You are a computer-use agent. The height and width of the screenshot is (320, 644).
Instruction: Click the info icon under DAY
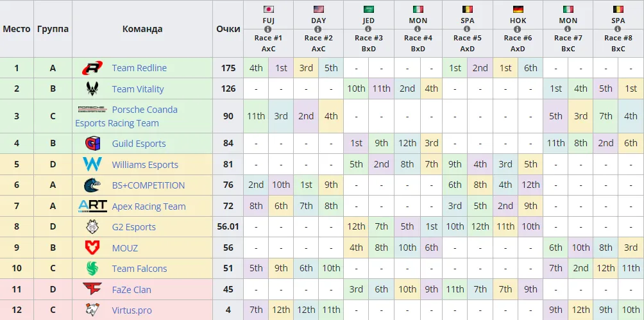pyautogui.click(x=318, y=29)
